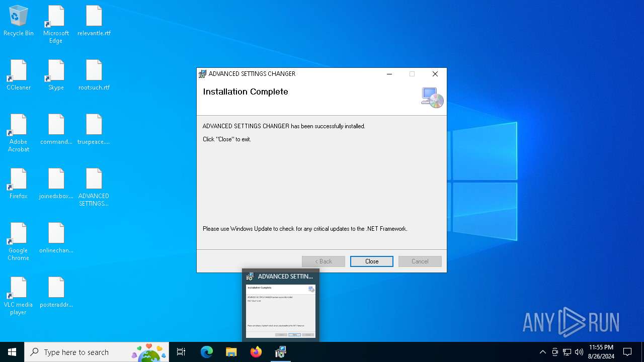
Task: Select the Firefox desktop shortcut
Action: tap(19, 184)
